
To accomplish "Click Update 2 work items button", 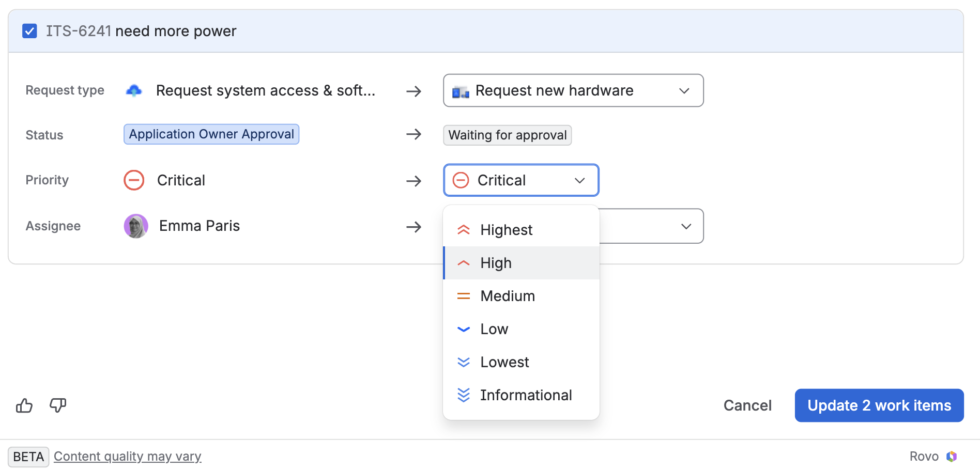I will tap(879, 405).
